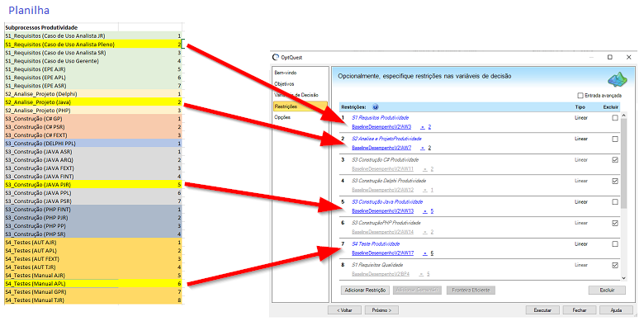644x326 pixels.
Task: Select the S1 Requisitos Produtividade restriction name
Action: (x=381, y=118)
